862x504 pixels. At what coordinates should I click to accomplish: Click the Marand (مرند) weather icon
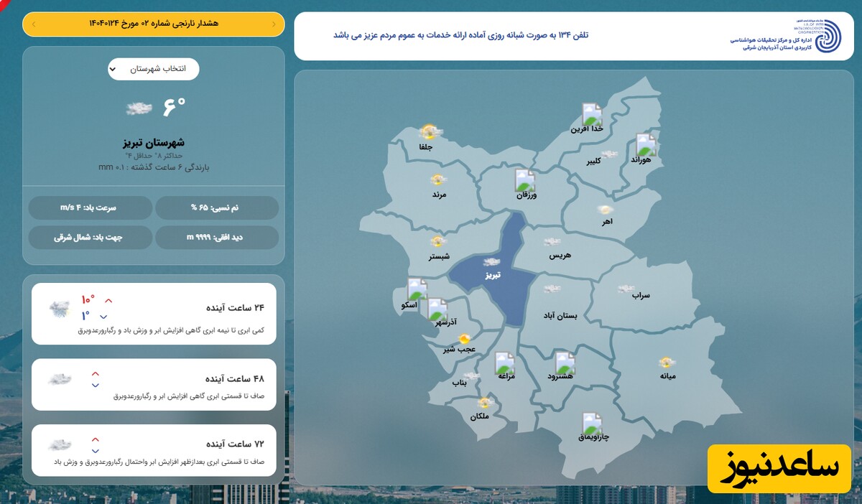pyautogui.click(x=439, y=180)
